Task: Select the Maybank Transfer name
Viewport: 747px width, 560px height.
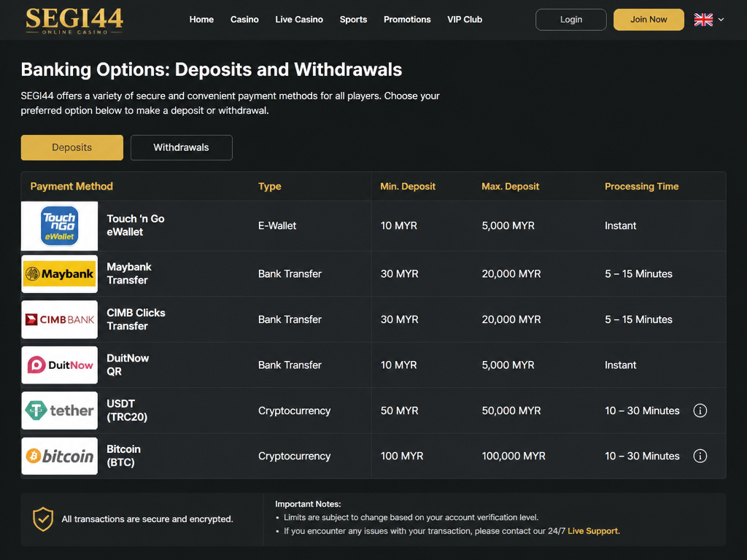Action: [129, 273]
